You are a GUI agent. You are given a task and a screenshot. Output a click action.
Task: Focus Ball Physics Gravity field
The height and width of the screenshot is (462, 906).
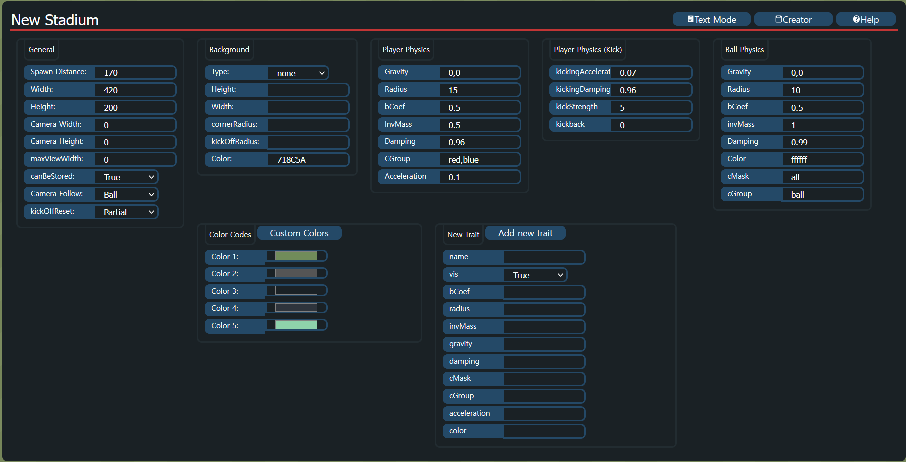point(823,73)
